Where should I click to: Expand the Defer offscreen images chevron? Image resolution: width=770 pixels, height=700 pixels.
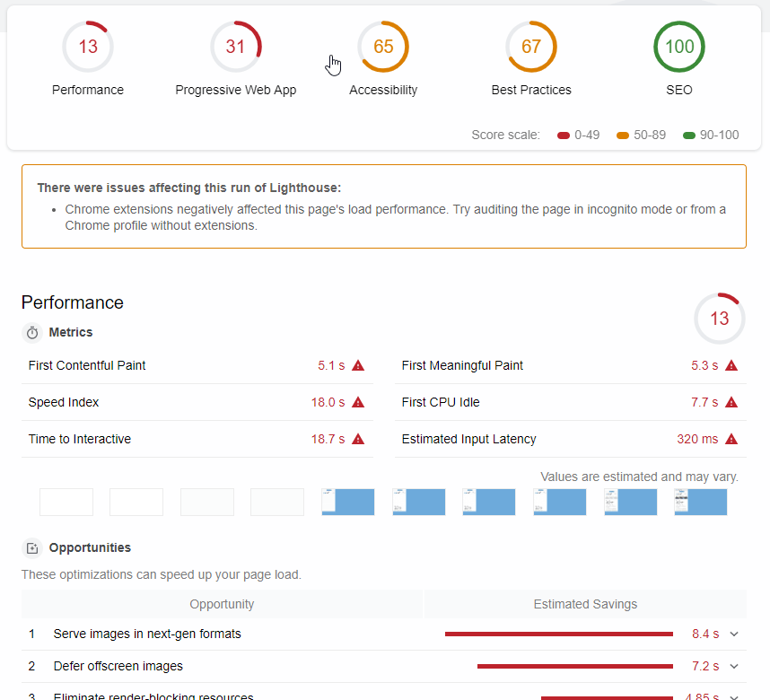[734, 667]
